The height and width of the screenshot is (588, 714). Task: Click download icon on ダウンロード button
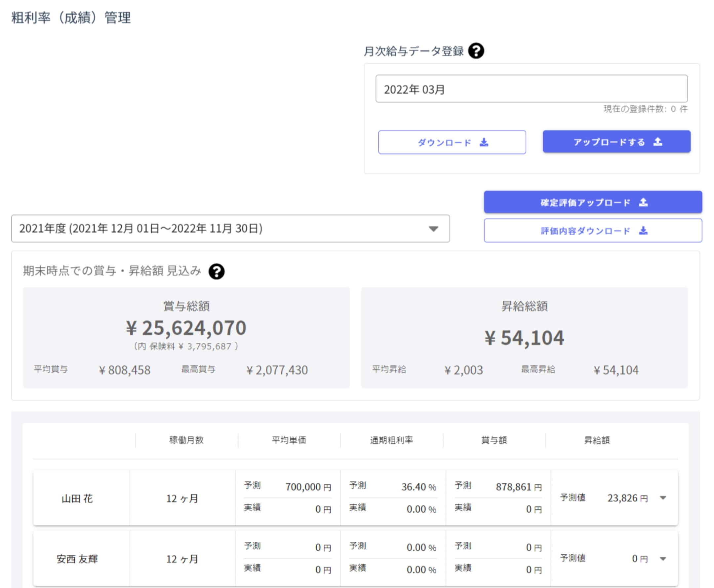[x=484, y=142]
